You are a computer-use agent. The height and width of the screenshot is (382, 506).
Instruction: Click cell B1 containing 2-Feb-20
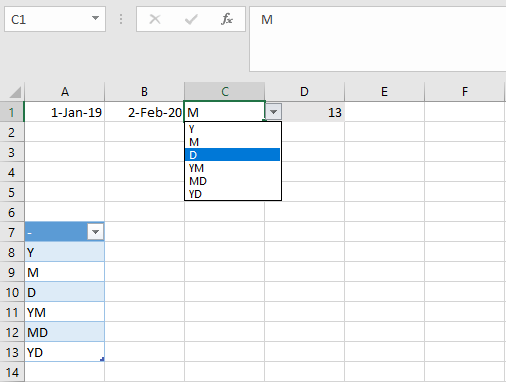144,112
